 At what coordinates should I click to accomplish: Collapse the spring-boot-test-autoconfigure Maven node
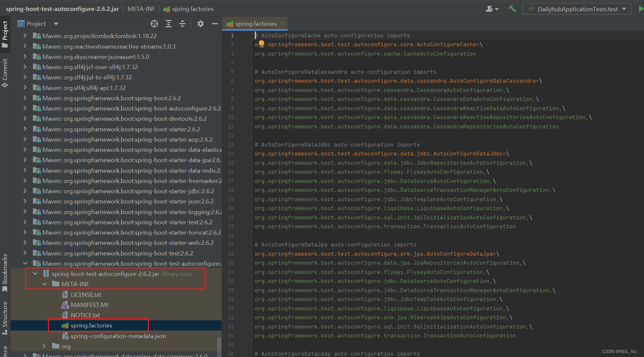(x=25, y=263)
